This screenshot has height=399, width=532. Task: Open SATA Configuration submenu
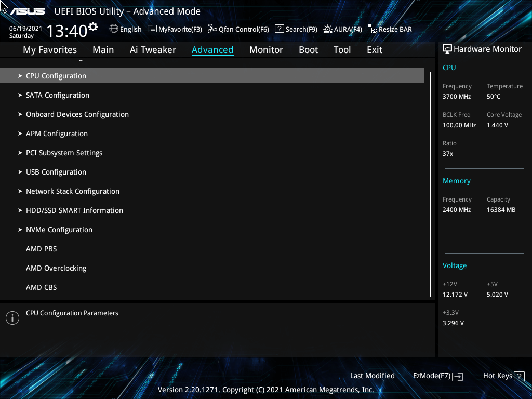coord(58,96)
